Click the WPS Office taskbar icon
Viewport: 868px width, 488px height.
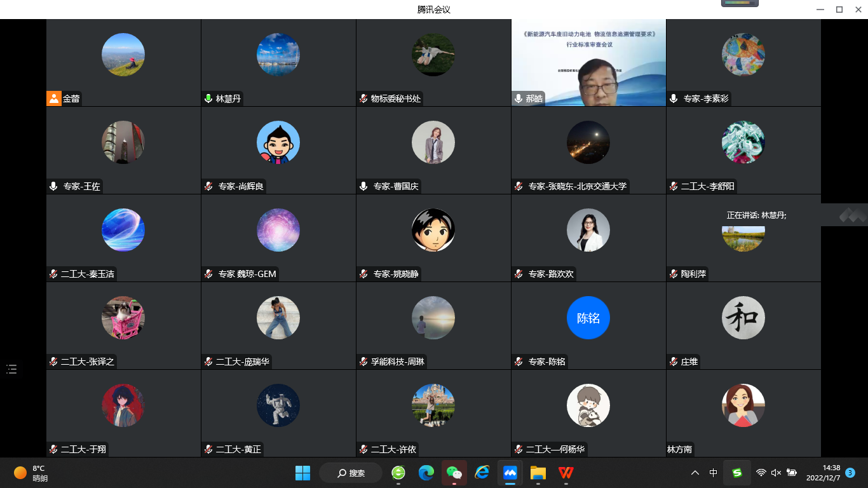pyautogui.click(x=566, y=473)
